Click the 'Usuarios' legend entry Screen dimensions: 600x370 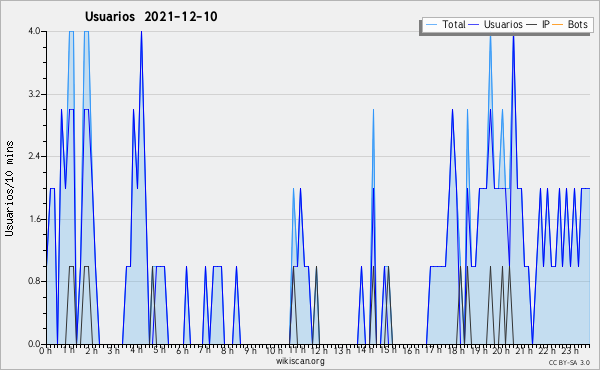click(x=496, y=24)
